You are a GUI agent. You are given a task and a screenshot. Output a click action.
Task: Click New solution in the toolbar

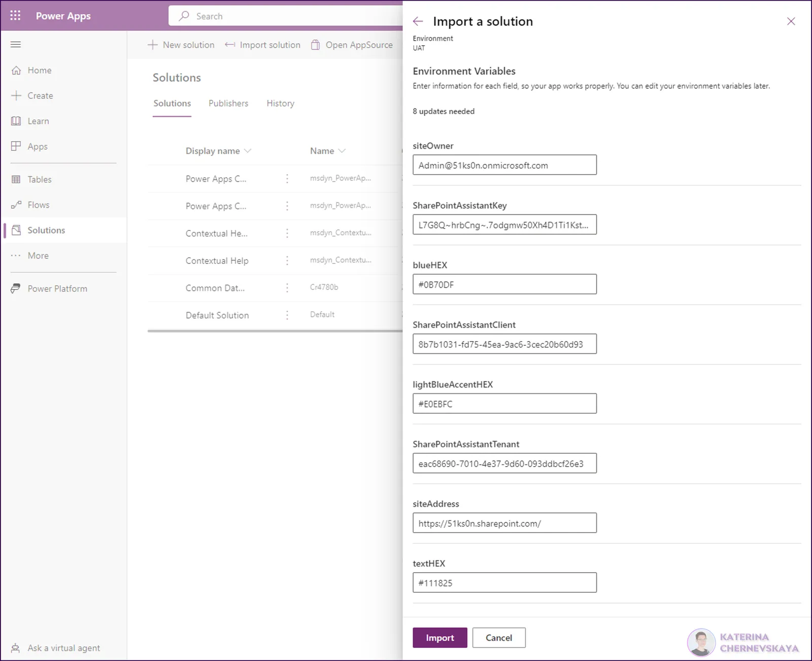click(x=181, y=45)
